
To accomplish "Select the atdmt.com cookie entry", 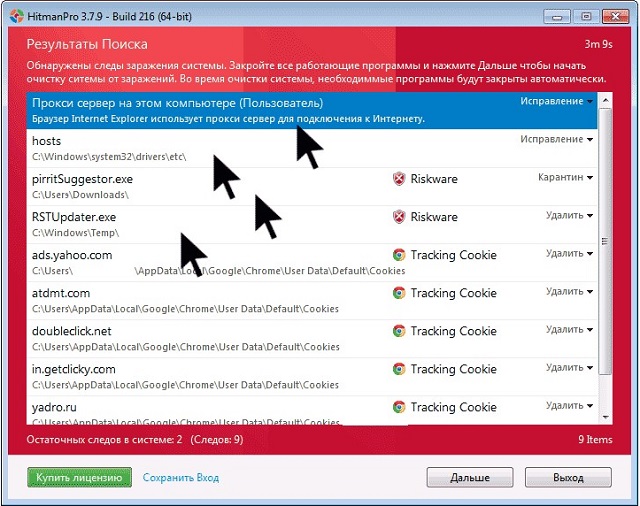I will (x=312, y=300).
